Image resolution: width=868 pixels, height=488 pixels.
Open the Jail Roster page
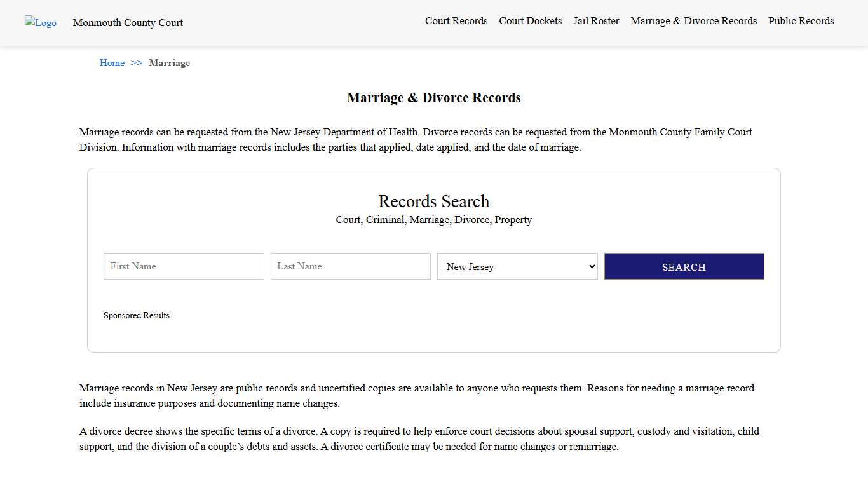pyautogui.click(x=595, y=20)
